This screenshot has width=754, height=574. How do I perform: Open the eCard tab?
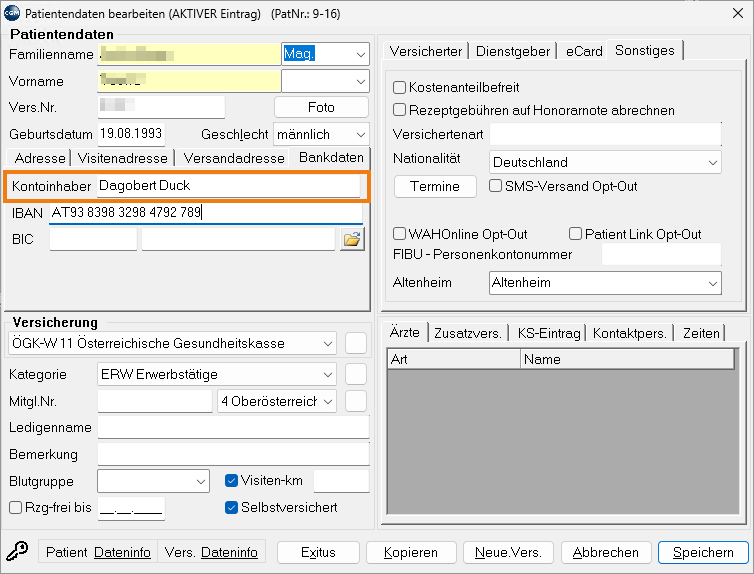pos(584,51)
